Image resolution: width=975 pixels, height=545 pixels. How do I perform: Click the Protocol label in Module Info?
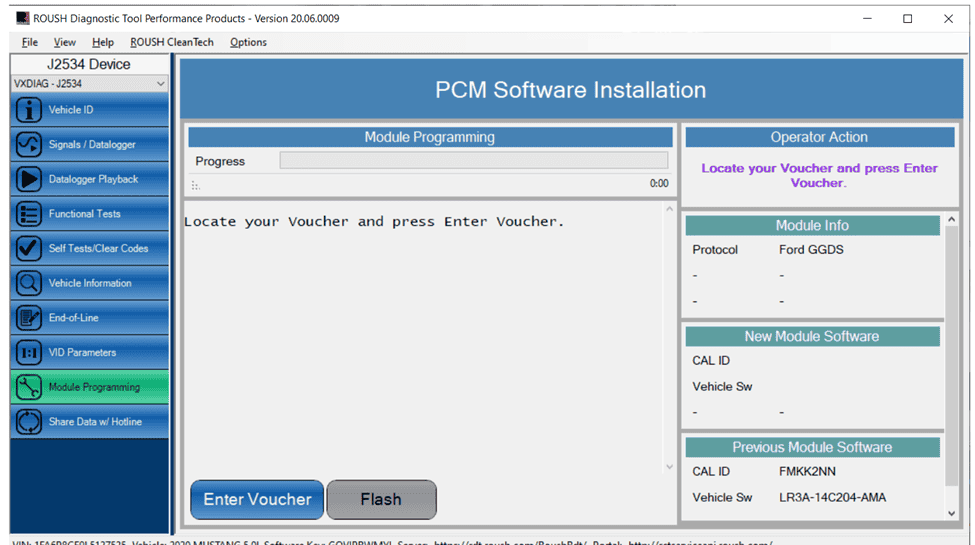pyautogui.click(x=715, y=249)
